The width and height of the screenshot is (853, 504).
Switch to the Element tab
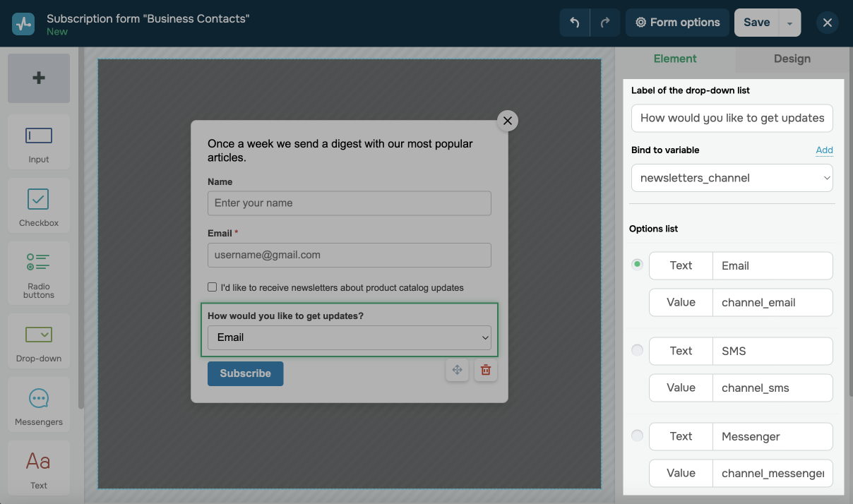(675, 59)
